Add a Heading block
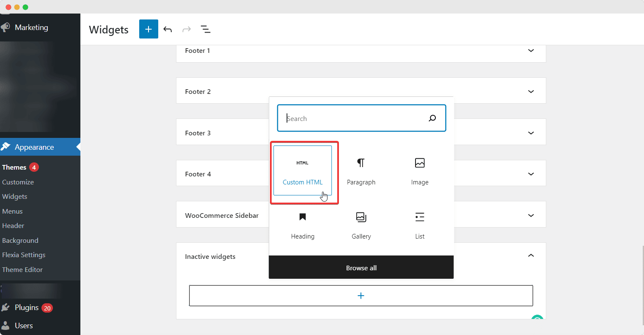The image size is (644, 335). pos(303,225)
